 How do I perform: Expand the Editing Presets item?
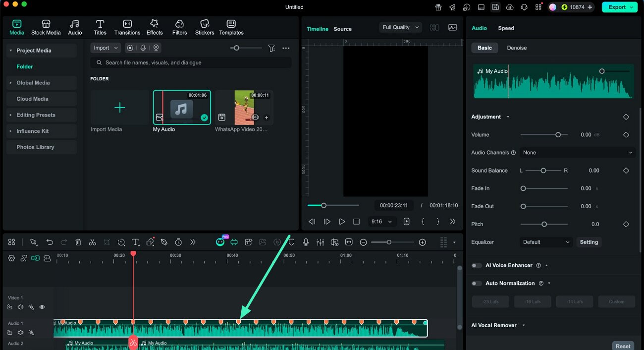click(x=10, y=115)
